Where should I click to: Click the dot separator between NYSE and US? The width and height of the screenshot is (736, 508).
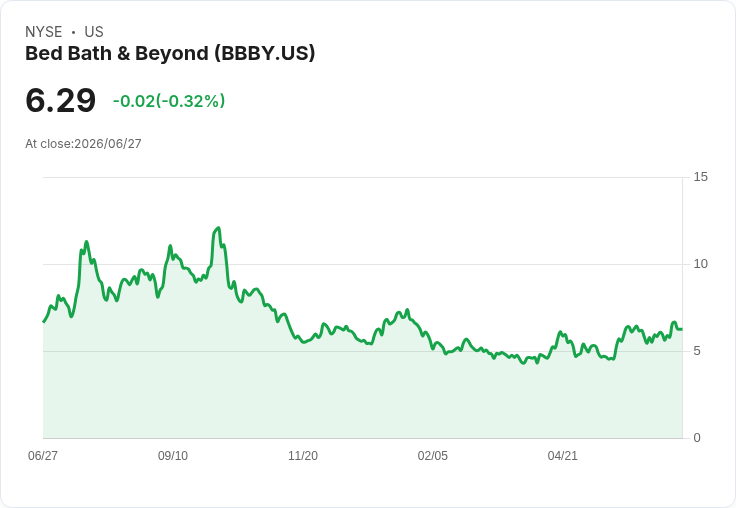[x=73, y=32]
